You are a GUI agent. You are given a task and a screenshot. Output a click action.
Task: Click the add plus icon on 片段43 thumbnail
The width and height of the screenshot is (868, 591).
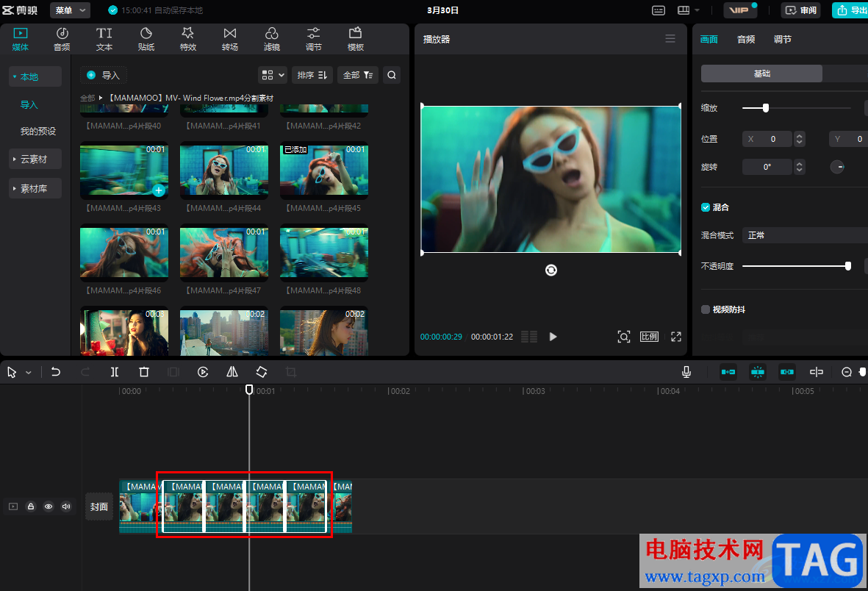tap(159, 190)
